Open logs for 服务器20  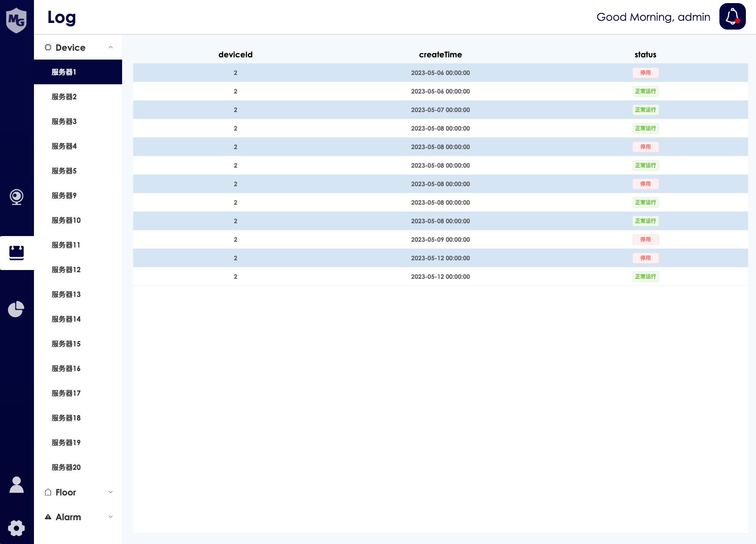click(x=66, y=467)
